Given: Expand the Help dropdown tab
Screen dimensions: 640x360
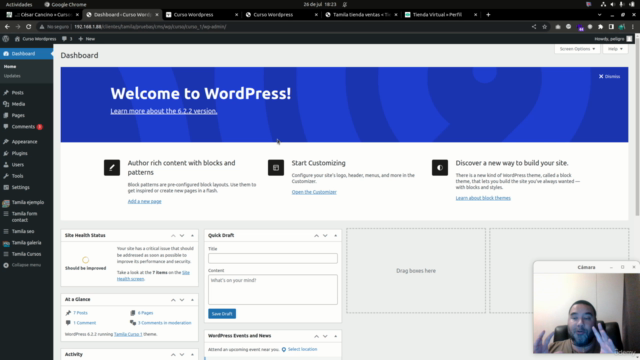Looking at the screenshot, I should tap(615, 49).
